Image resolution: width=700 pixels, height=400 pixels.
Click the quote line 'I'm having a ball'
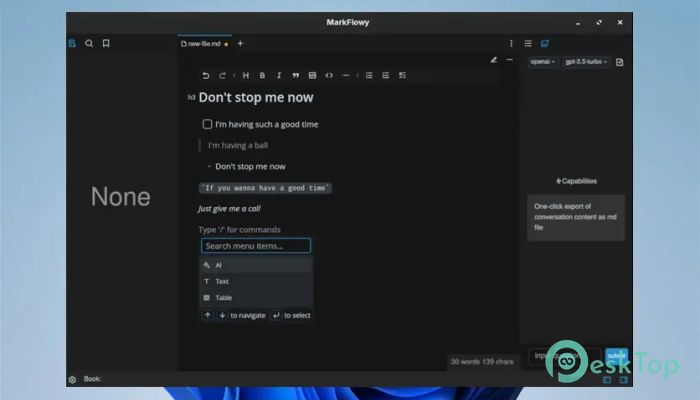point(238,145)
